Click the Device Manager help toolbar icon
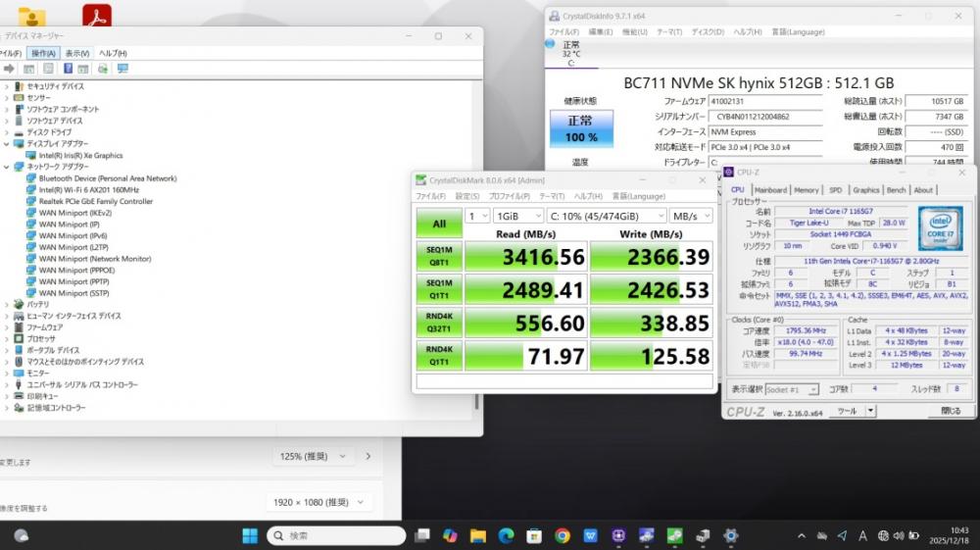 coord(69,69)
